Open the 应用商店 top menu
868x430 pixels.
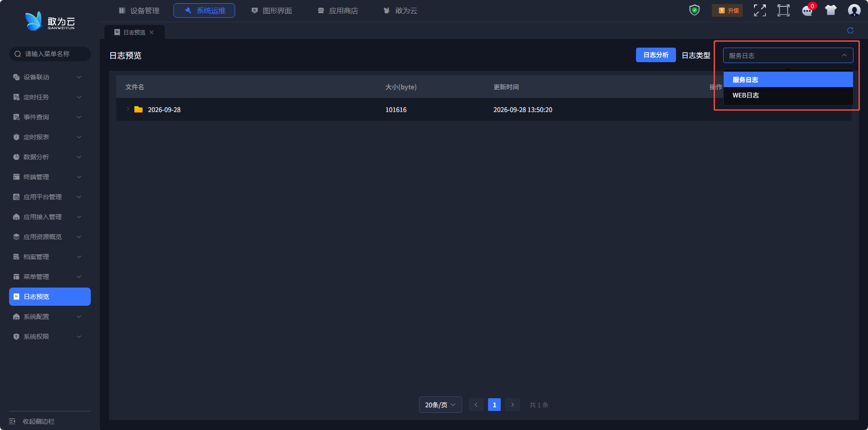pyautogui.click(x=338, y=10)
